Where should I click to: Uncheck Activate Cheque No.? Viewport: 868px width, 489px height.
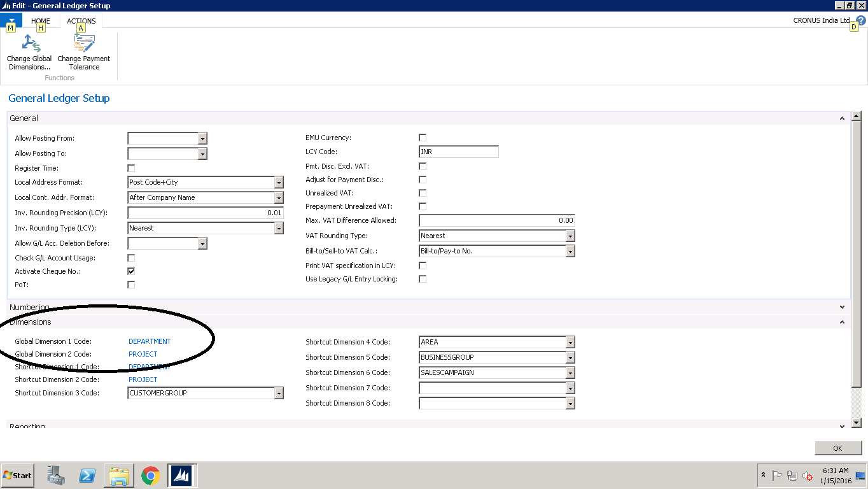point(130,271)
